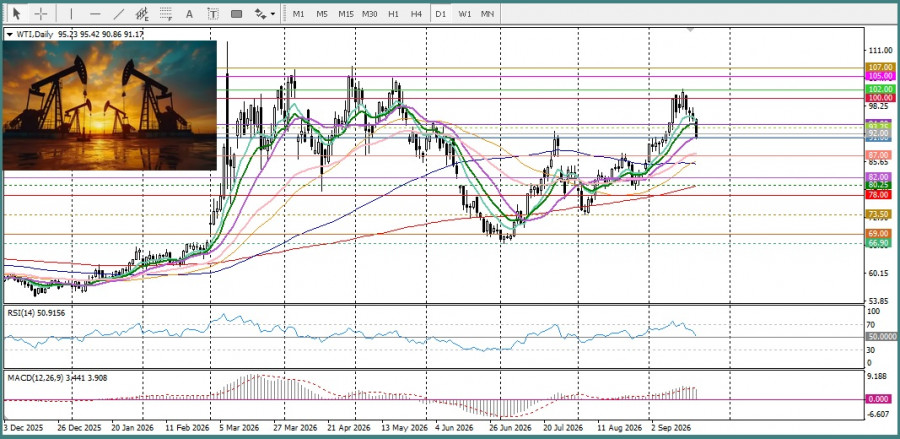The image size is (900, 439).
Task: Select the text 'A' tool
Action: coord(189,13)
